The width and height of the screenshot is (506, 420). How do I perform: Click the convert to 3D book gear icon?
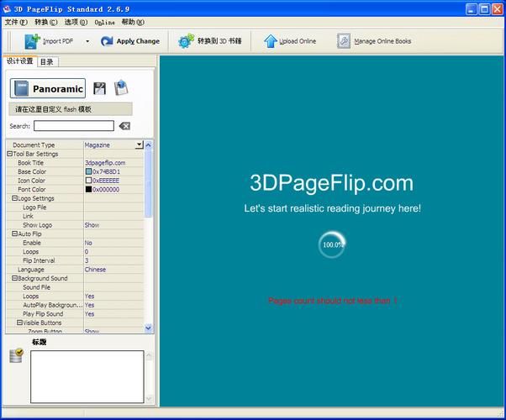186,40
